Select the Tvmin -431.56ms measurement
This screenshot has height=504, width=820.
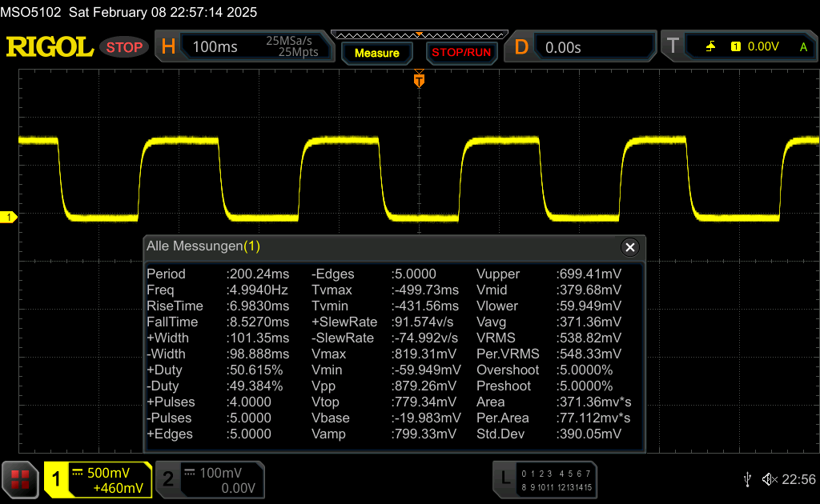[385, 306]
